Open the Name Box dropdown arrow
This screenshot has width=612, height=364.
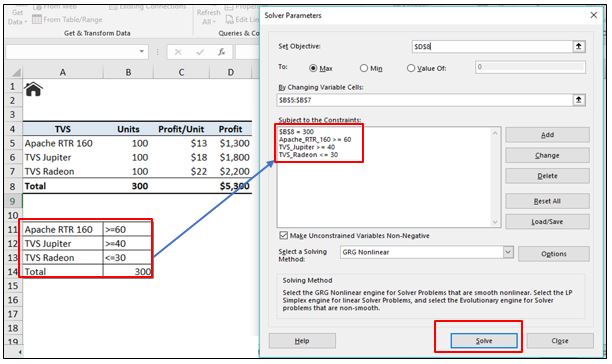(x=141, y=51)
